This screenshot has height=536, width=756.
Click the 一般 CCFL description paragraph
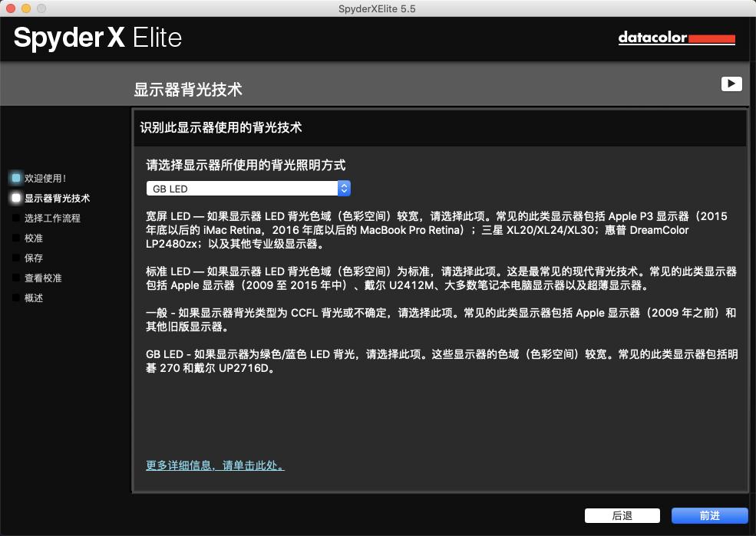[441, 320]
